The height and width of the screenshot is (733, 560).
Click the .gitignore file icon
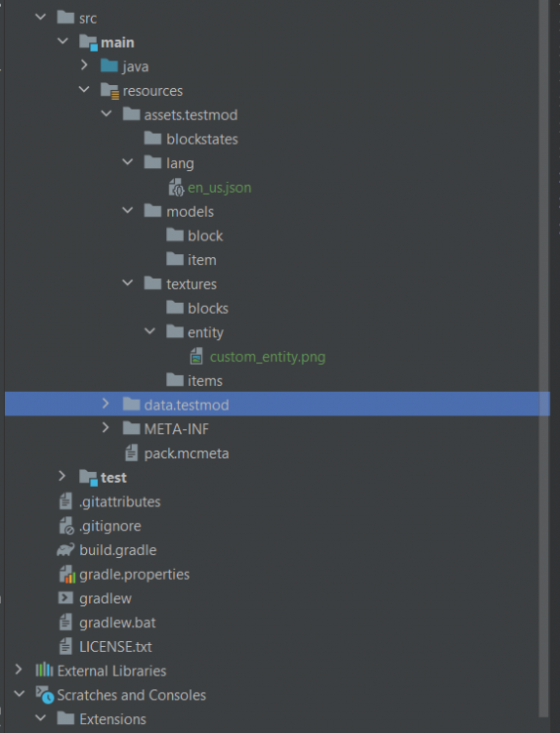66,526
